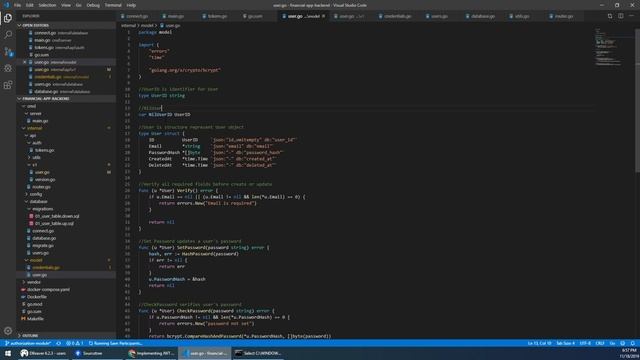640x360 pixels.
Task: Switch to the database.go tab
Action: (483, 16)
